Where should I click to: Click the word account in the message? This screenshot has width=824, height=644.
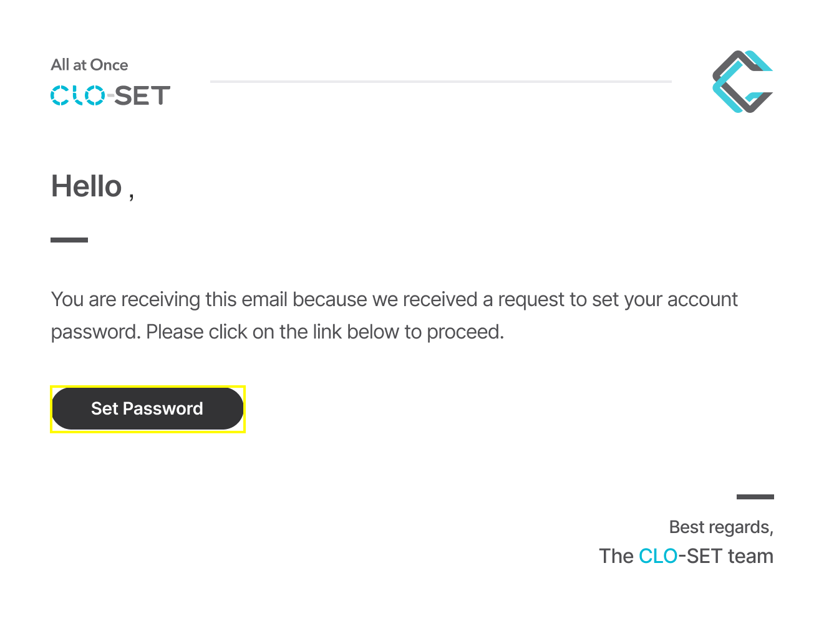coord(702,299)
